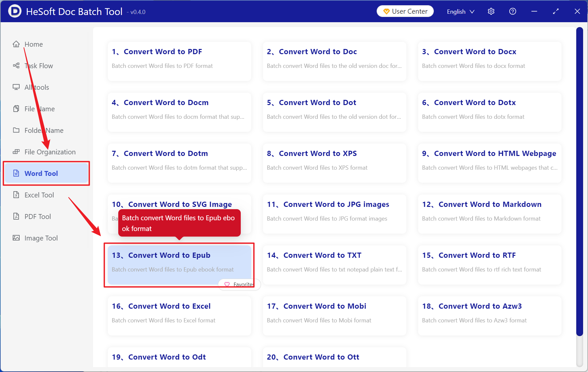Click the Word Tool document icon

16,173
